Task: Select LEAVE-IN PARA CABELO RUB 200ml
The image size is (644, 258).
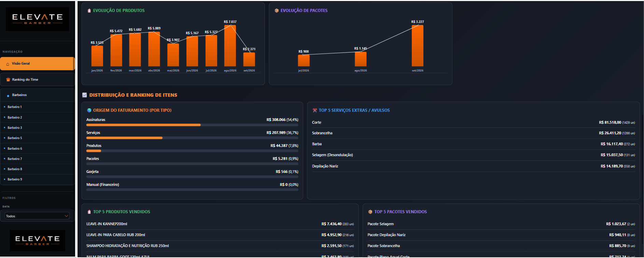Action: click(x=220, y=235)
